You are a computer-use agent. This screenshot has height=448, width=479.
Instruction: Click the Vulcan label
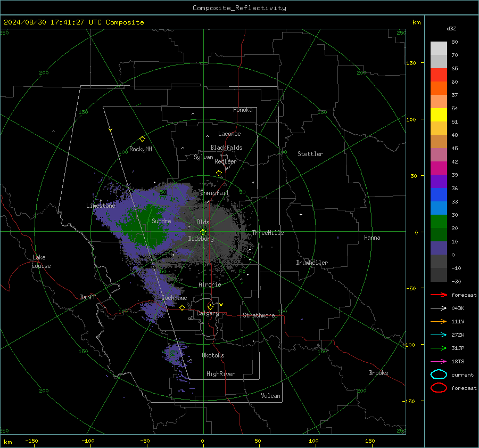tap(270, 396)
